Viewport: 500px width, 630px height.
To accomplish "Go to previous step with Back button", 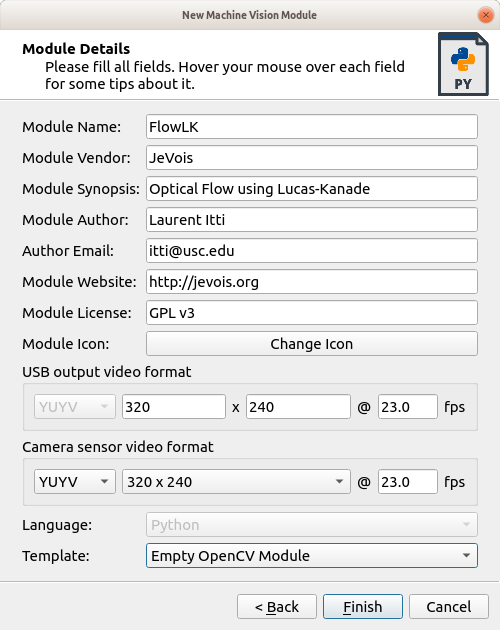I will (277, 607).
